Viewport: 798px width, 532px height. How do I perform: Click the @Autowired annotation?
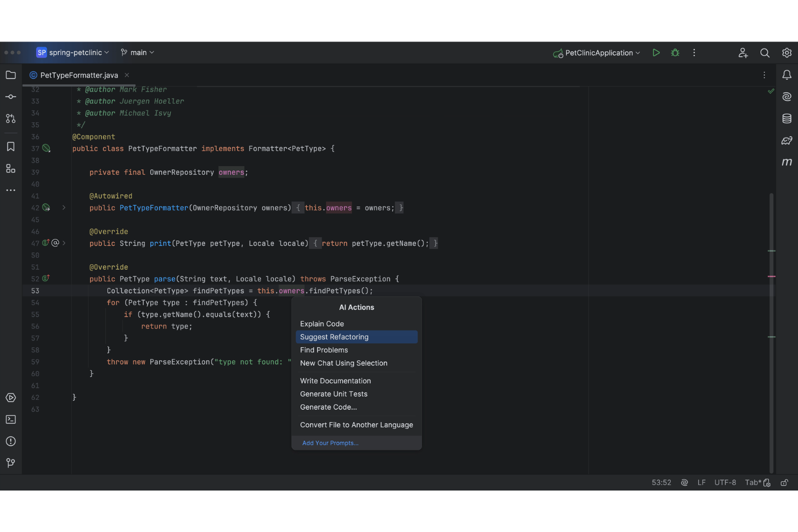click(111, 196)
